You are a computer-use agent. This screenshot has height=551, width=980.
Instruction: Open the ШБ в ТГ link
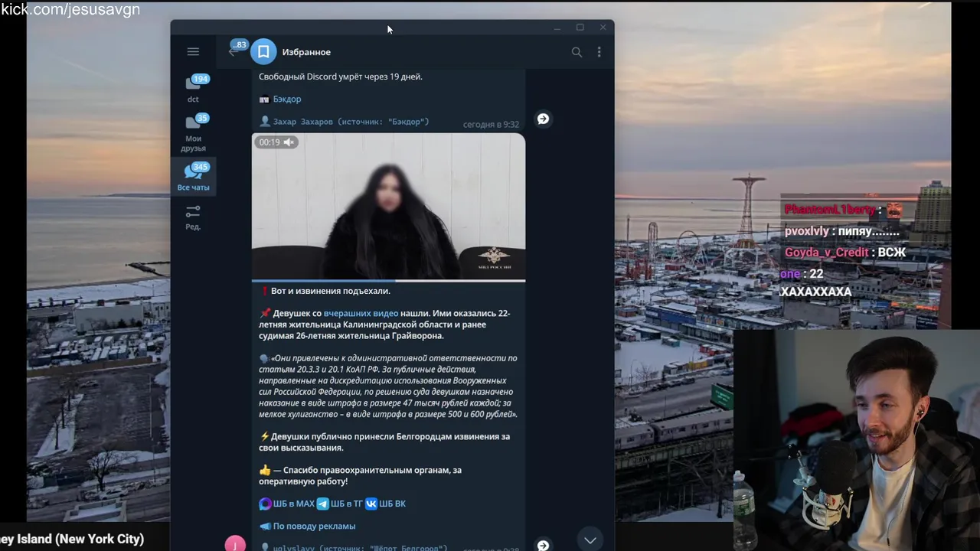click(346, 504)
